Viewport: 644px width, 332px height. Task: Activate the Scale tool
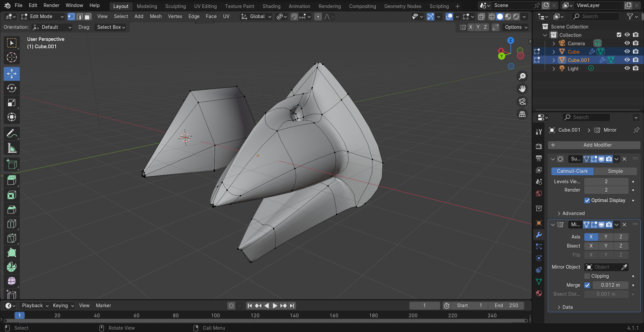[x=12, y=103]
